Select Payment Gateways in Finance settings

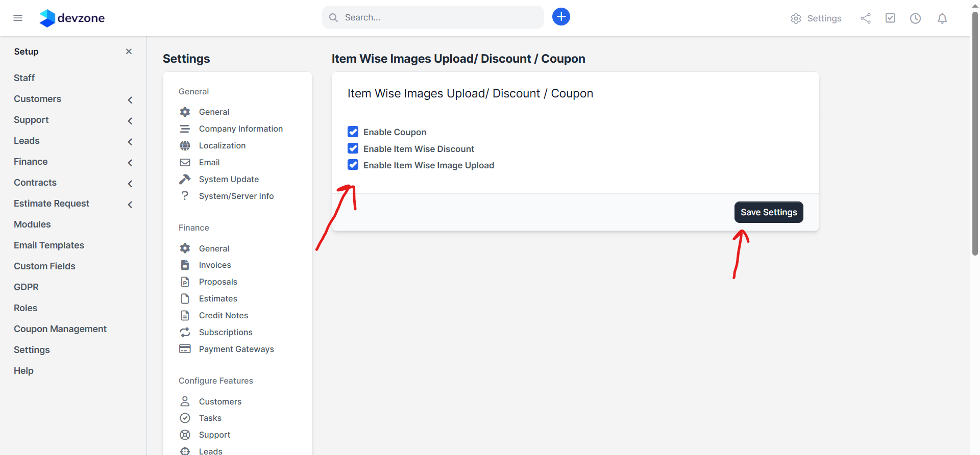pos(236,349)
